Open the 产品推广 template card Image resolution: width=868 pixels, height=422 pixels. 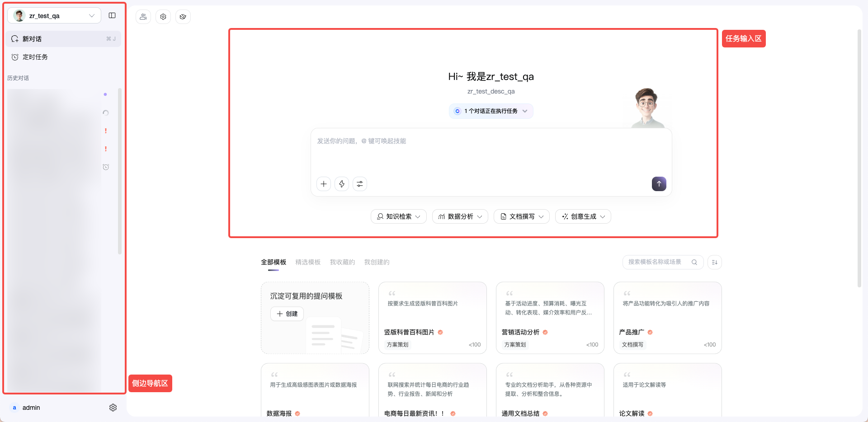668,318
